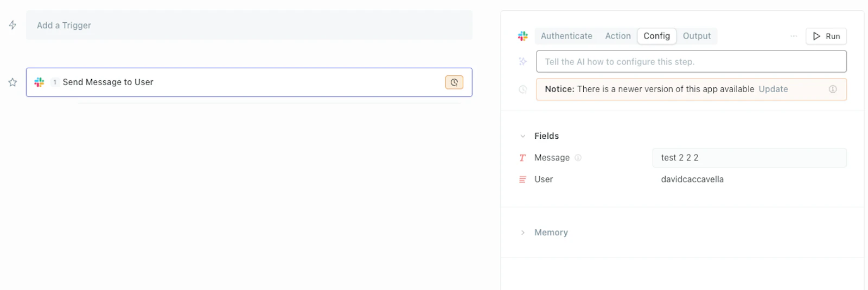Click the Memory section heading
Image resolution: width=868 pixels, height=290 pixels.
tap(551, 233)
